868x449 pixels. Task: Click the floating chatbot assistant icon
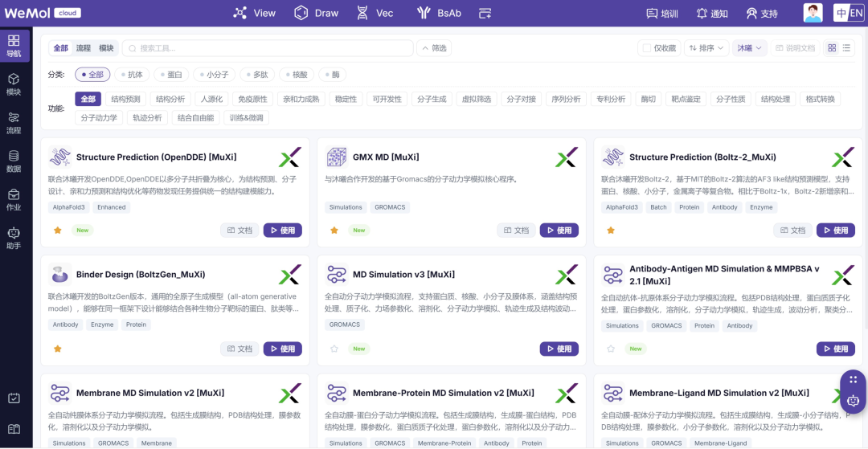[x=853, y=400]
